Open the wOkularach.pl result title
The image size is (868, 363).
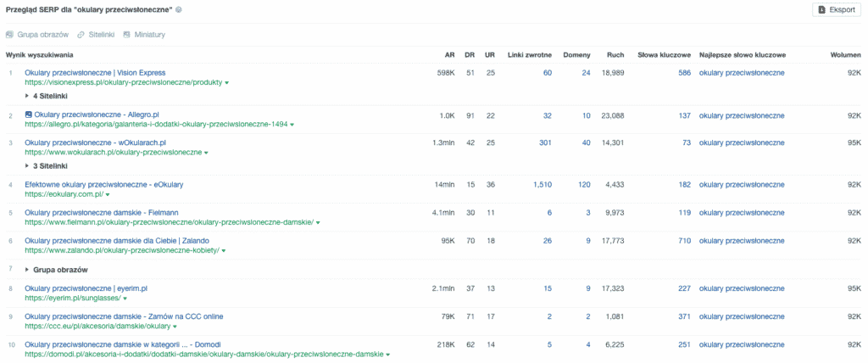[95, 142]
